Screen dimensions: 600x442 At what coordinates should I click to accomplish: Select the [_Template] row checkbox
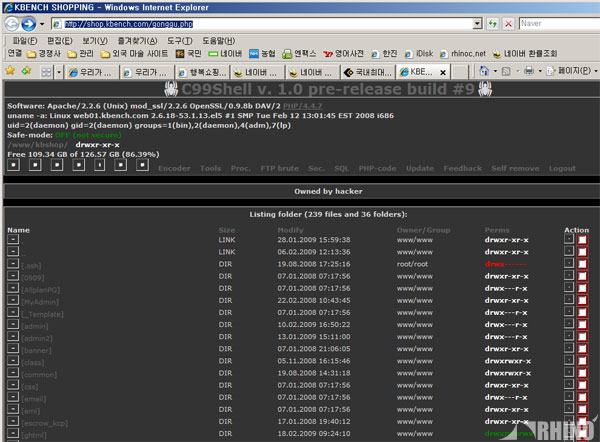coord(582,313)
